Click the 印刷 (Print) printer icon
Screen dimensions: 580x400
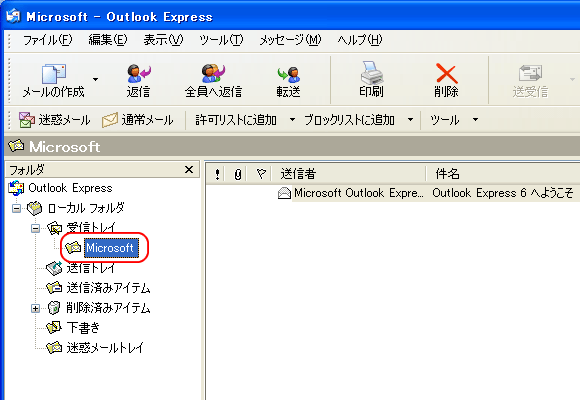(x=371, y=73)
